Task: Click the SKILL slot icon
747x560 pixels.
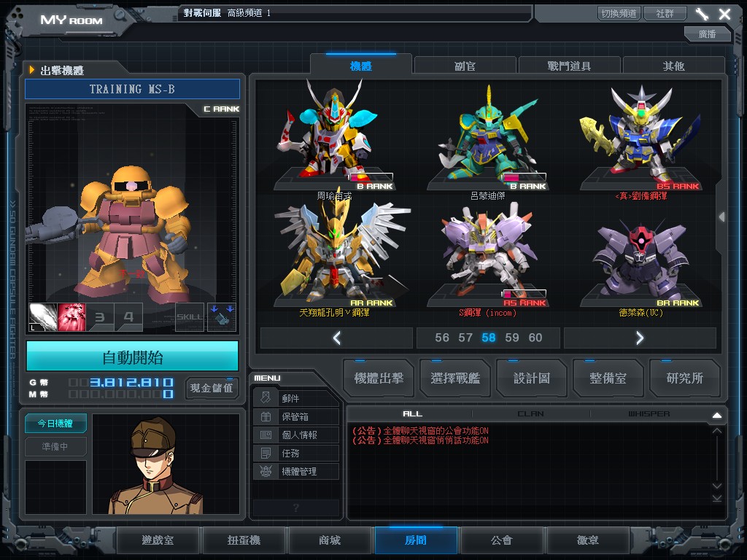Action: [190, 317]
